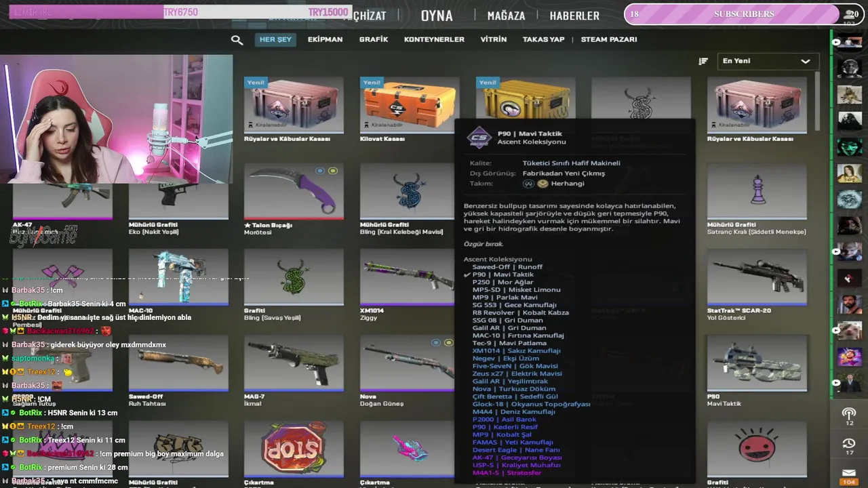
Task: Select the white dog friend avatar
Action: (849, 330)
